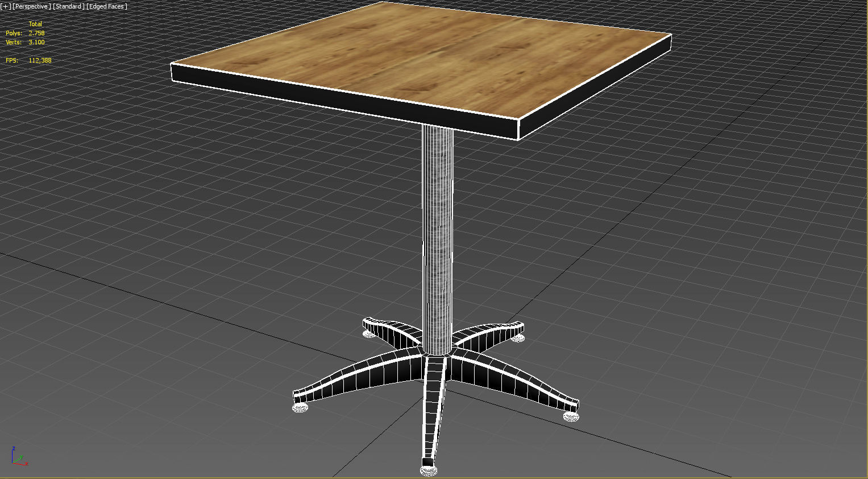Click the FPS value 112,388
Viewport: 868px width, 479px height.
(x=40, y=60)
